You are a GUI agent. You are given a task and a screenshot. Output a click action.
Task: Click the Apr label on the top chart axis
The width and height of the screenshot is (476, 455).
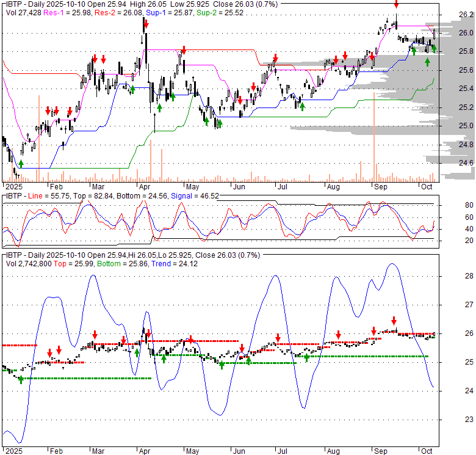pyautogui.click(x=145, y=187)
